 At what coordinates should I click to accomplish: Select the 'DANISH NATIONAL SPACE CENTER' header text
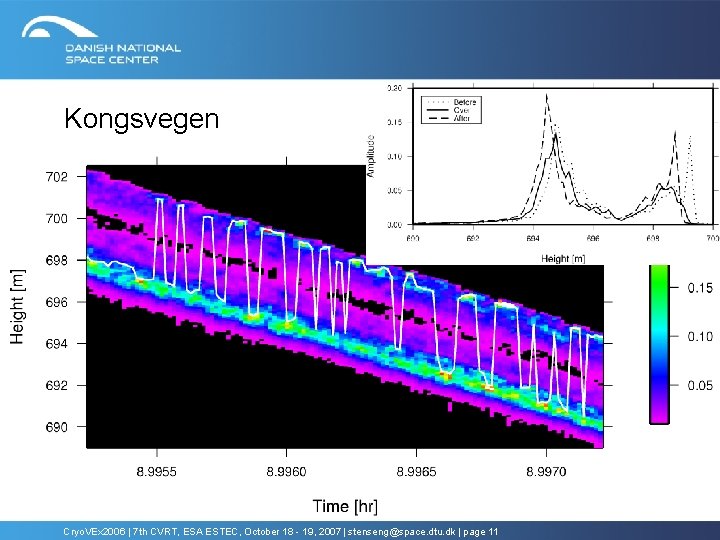(123, 54)
